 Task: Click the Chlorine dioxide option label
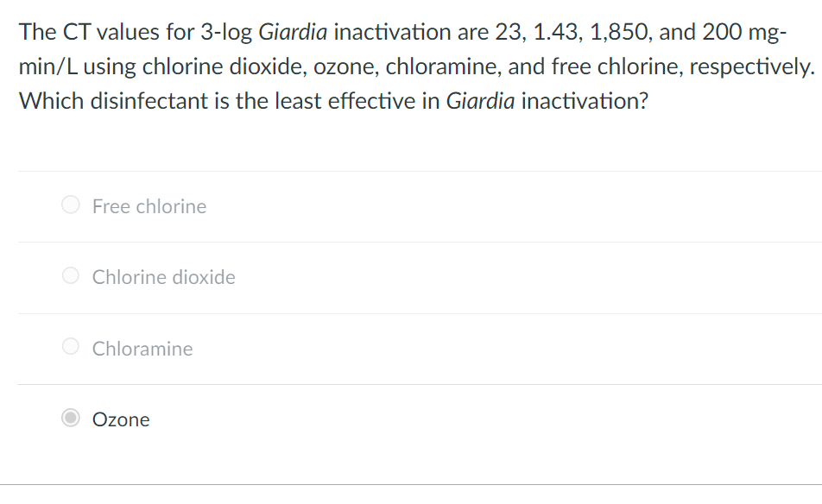coord(164,277)
